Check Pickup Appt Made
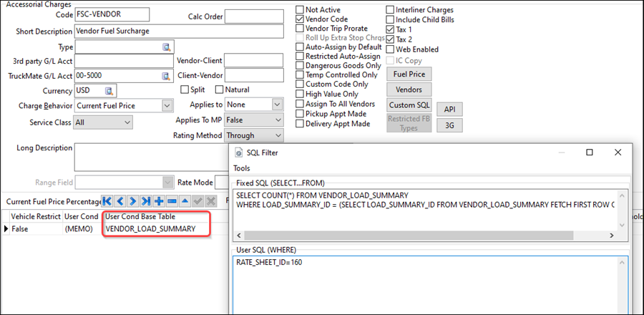This screenshot has width=644, height=315. [301, 114]
